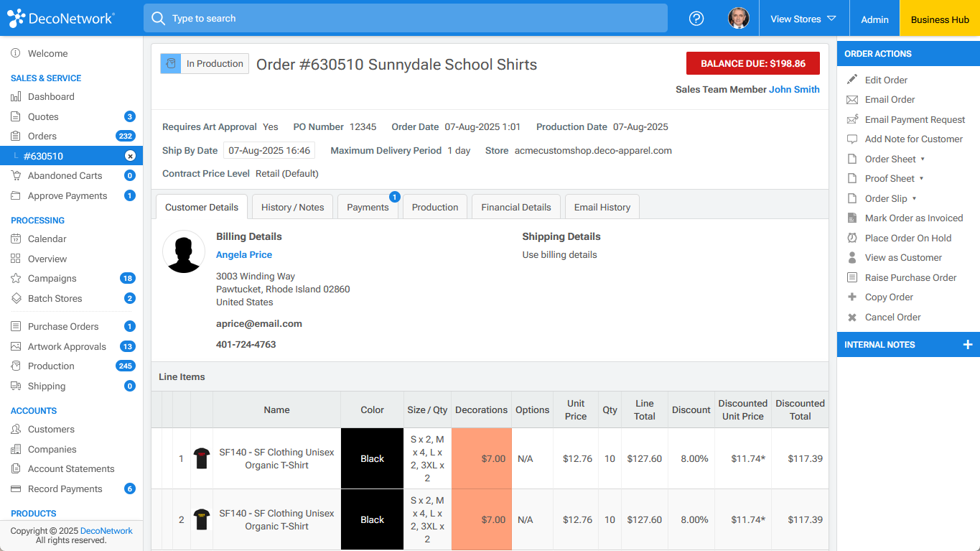980x551 pixels.
Task: Click the Edit Order pencil icon
Action: 852,80
